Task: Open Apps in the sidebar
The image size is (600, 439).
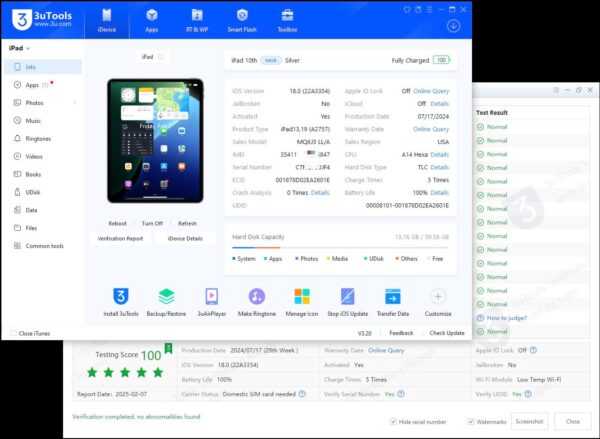Action: [x=43, y=85]
